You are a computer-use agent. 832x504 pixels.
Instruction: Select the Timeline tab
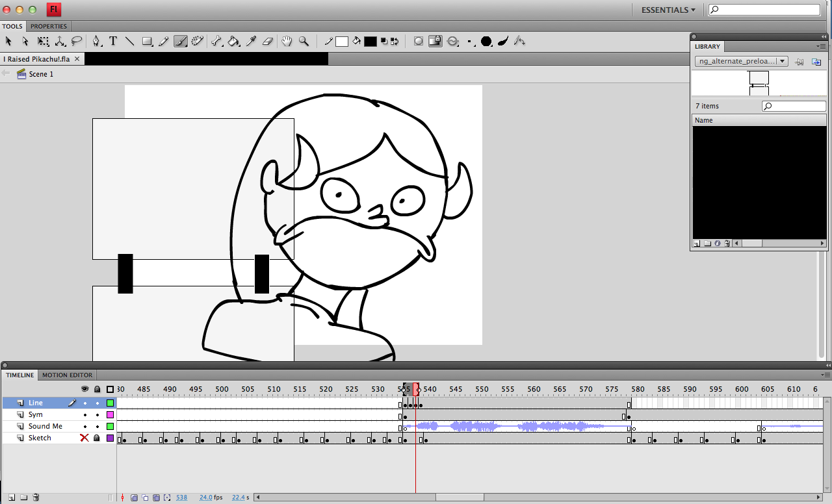tap(19, 375)
